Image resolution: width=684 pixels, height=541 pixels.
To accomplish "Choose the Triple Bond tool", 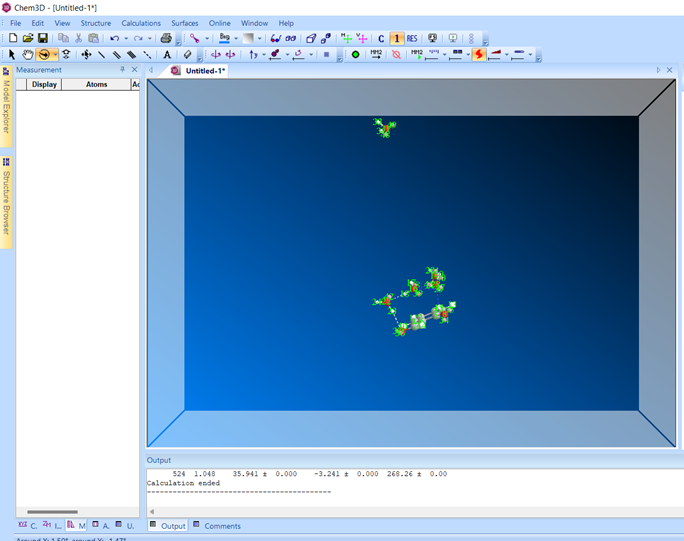I will 131,55.
